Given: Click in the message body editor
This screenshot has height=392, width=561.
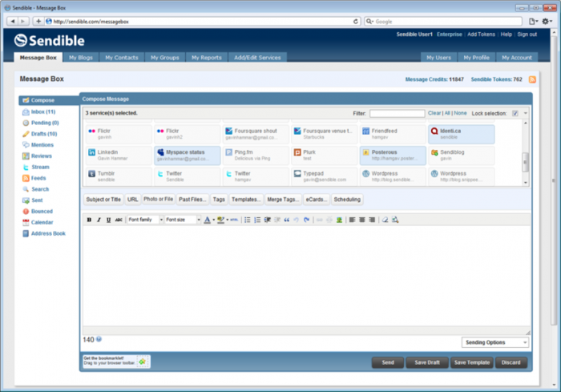Looking at the screenshot, I should click(306, 276).
